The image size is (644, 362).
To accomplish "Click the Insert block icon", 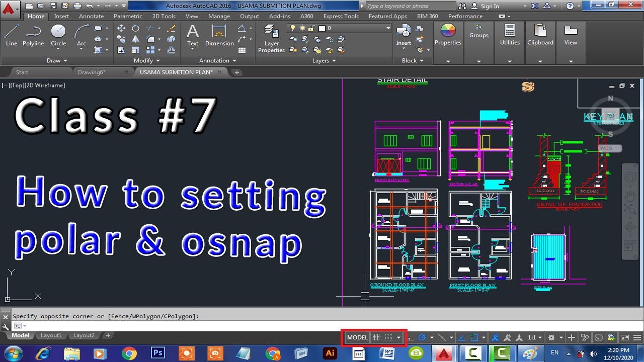I will [x=404, y=35].
